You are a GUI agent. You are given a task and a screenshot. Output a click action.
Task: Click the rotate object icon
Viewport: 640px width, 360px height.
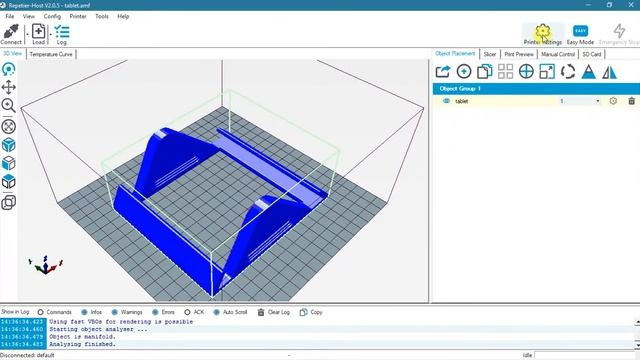coord(568,71)
